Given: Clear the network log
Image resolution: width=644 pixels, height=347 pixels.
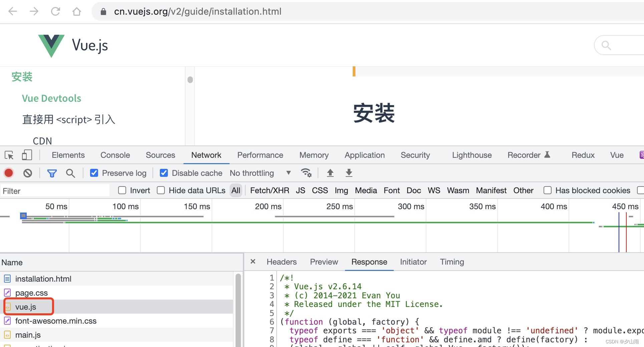Looking at the screenshot, I should [28, 173].
